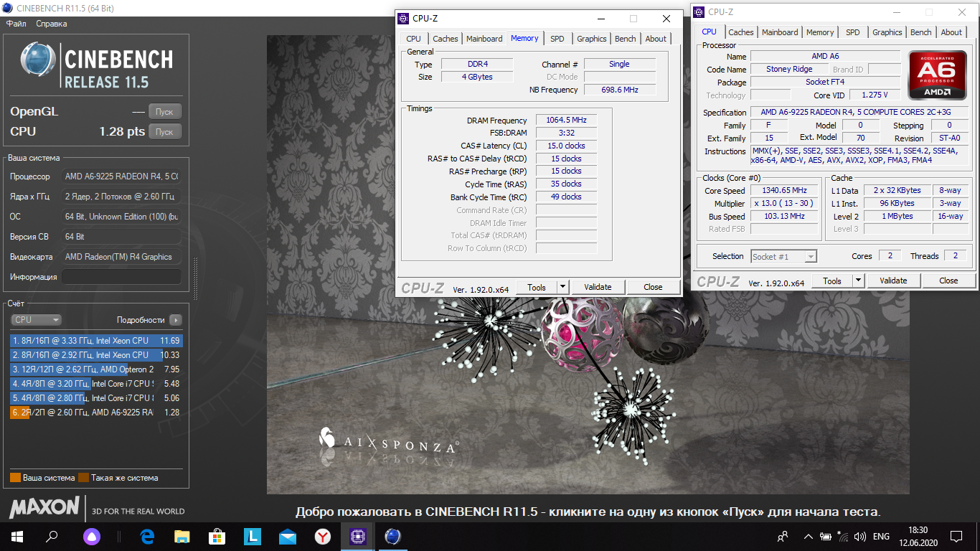
Task: Open Memory tab in right CPU-Z window
Action: click(820, 32)
